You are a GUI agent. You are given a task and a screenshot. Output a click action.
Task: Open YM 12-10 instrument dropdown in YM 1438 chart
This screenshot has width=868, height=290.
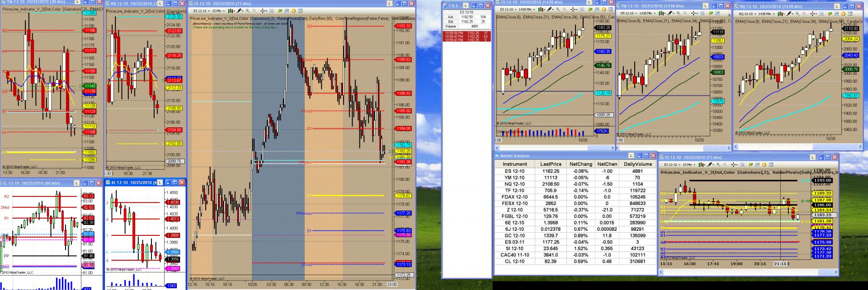click(628, 13)
